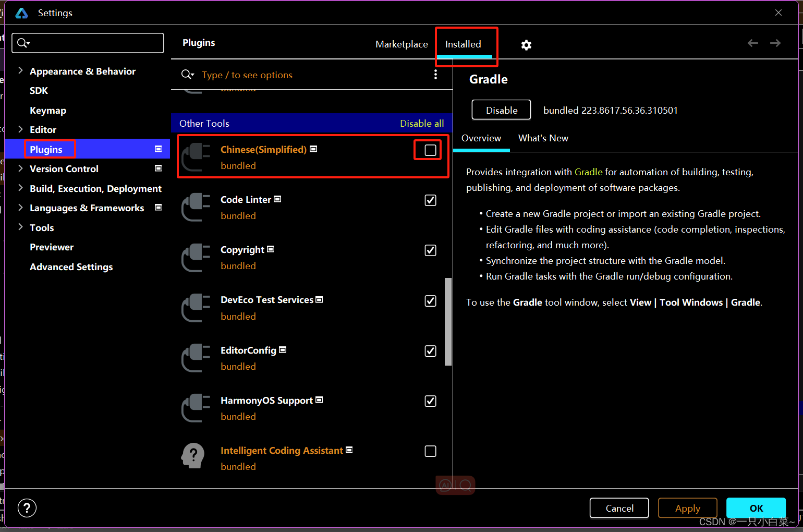Click the forward navigation arrow
This screenshot has height=532, width=803.
pyautogui.click(x=775, y=43)
